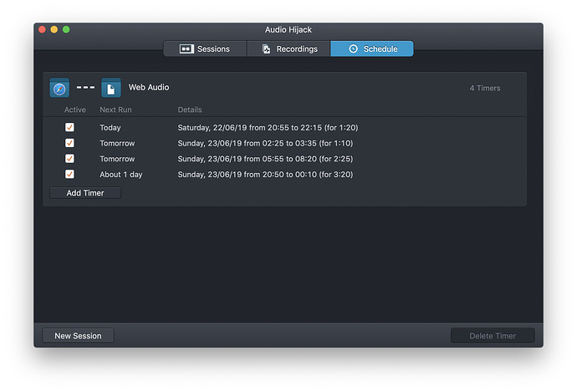Click the New Session button
The height and width of the screenshot is (392, 577).
[78, 336]
